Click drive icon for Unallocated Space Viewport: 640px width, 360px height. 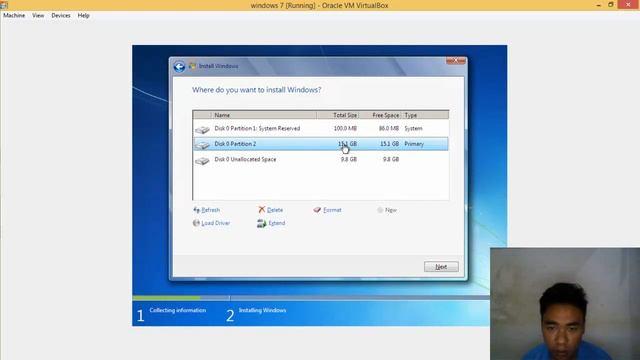pos(202,160)
